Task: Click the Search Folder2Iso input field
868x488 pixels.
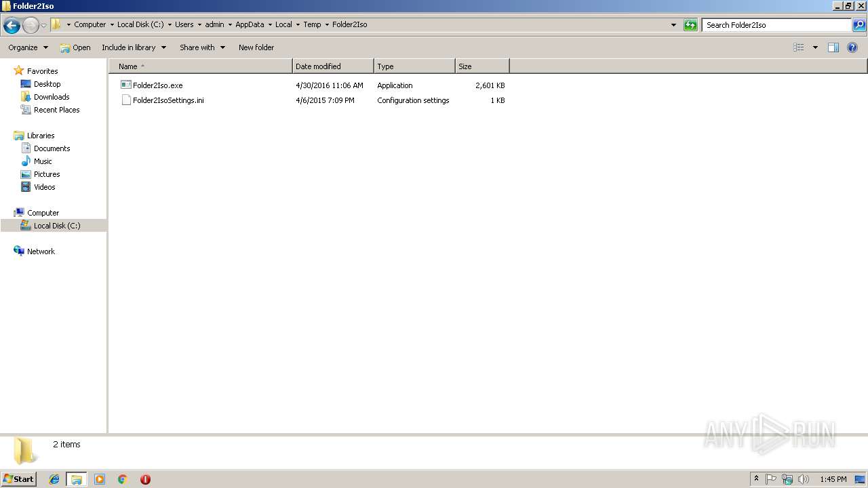Action: [776, 25]
